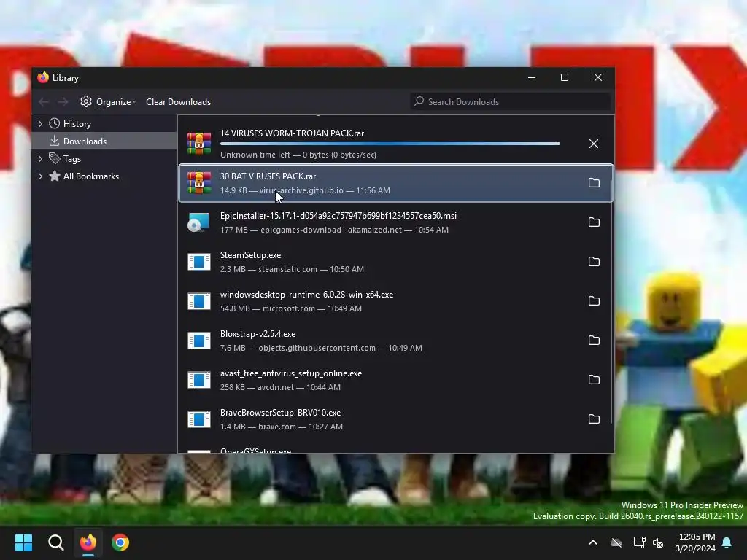The image size is (747, 560).
Task: Click Clear Downloads button
Action: click(178, 102)
